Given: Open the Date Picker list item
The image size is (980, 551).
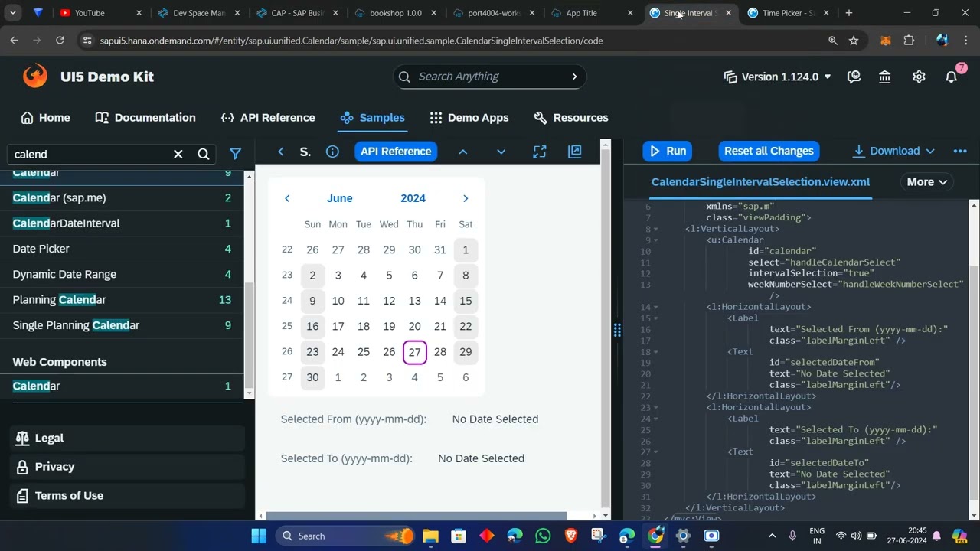Looking at the screenshot, I should (122, 249).
